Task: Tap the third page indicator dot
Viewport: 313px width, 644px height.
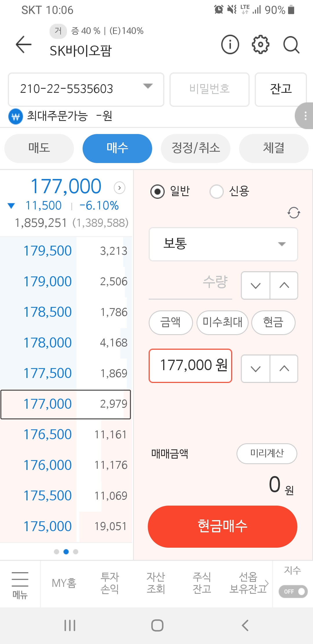Action: (x=76, y=552)
